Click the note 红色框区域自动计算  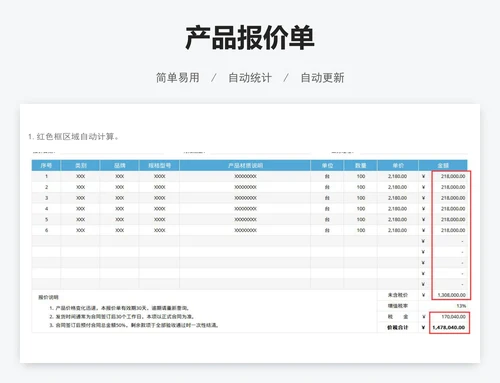pyautogui.click(x=75, y=137)
